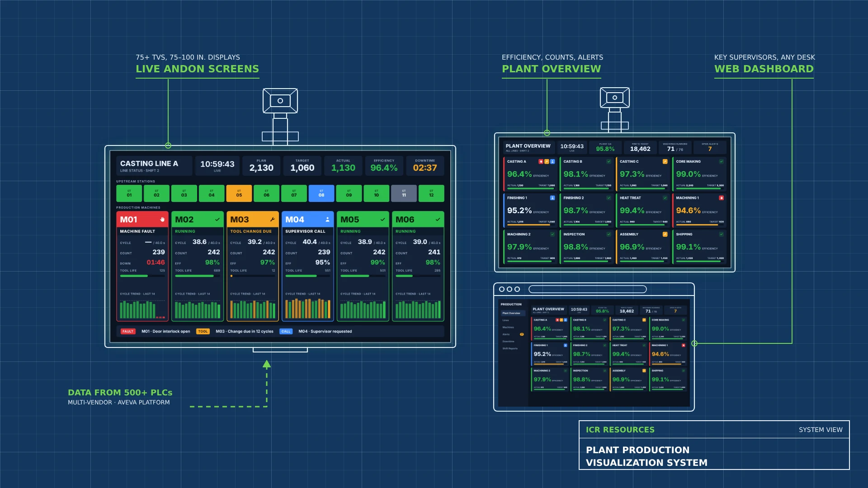Click Machining 1 red fault icon on Plant Overview screen

pyautogui.click(x=722, y=198)
